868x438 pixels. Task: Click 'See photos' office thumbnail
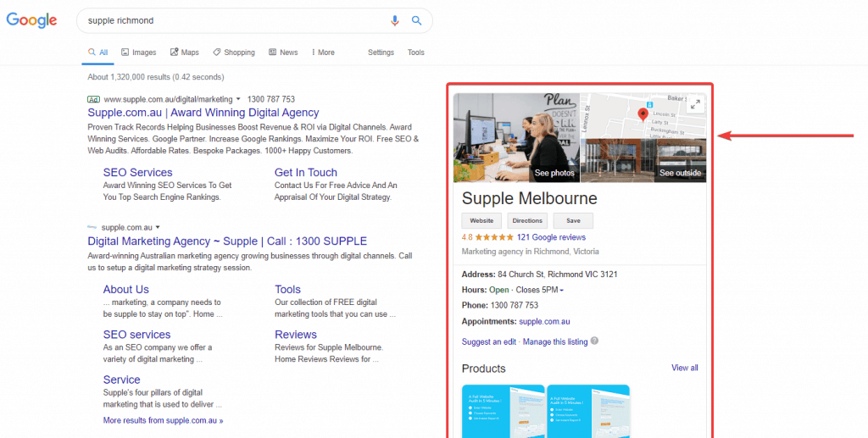click(516, 137)
